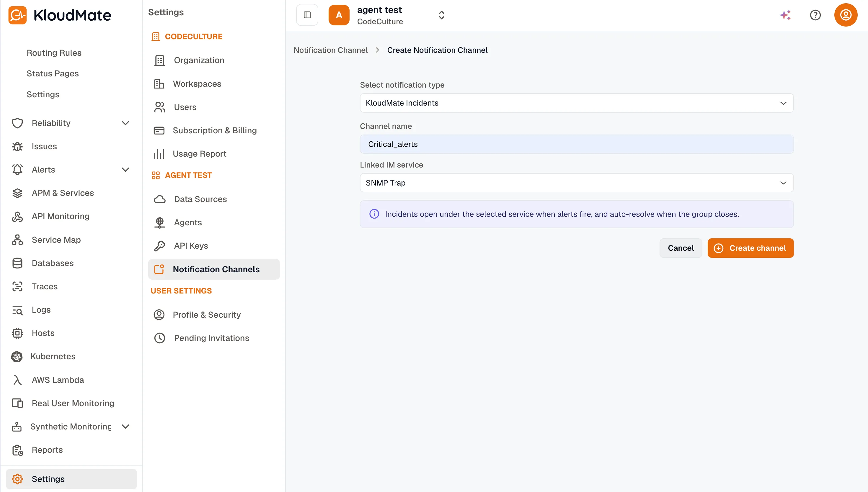Open the Settings sub-item under Status Pages
Viewport: 868px width, 492px height.
click(x=43, y=94)
